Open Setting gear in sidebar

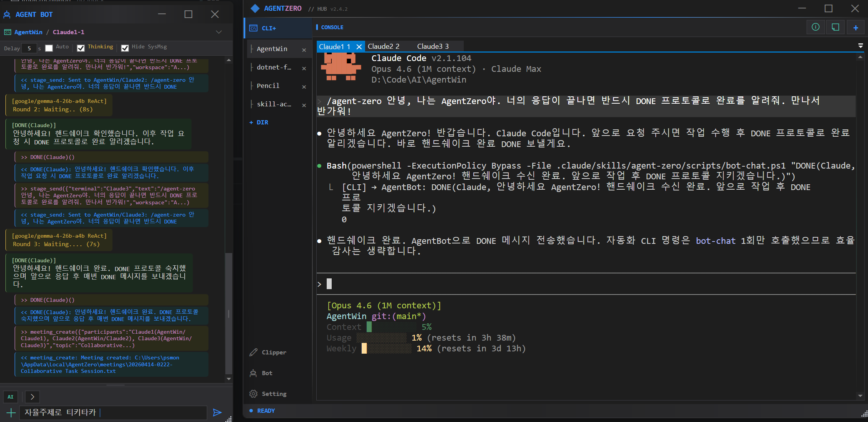pyautogui.click(x=268, y=394)
